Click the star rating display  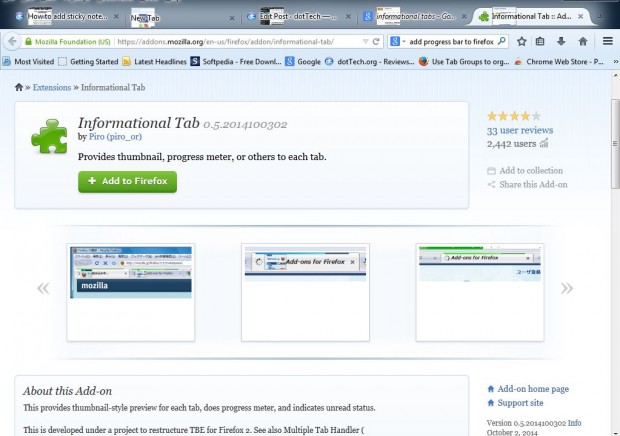click(x=514, y=116)
